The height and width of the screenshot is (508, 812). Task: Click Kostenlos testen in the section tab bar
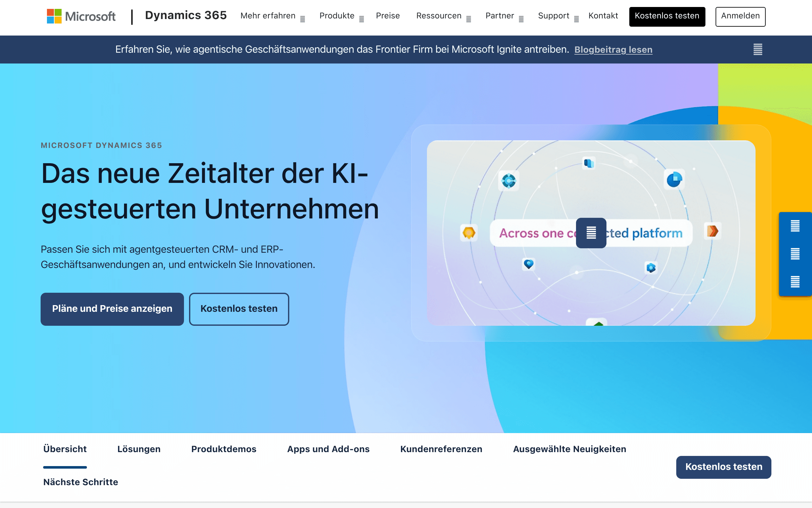[x=724, y=467]
